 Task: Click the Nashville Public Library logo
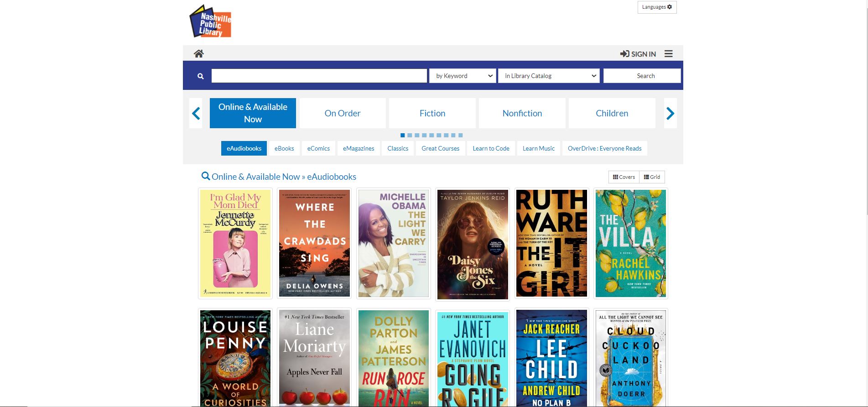(210, 21)
